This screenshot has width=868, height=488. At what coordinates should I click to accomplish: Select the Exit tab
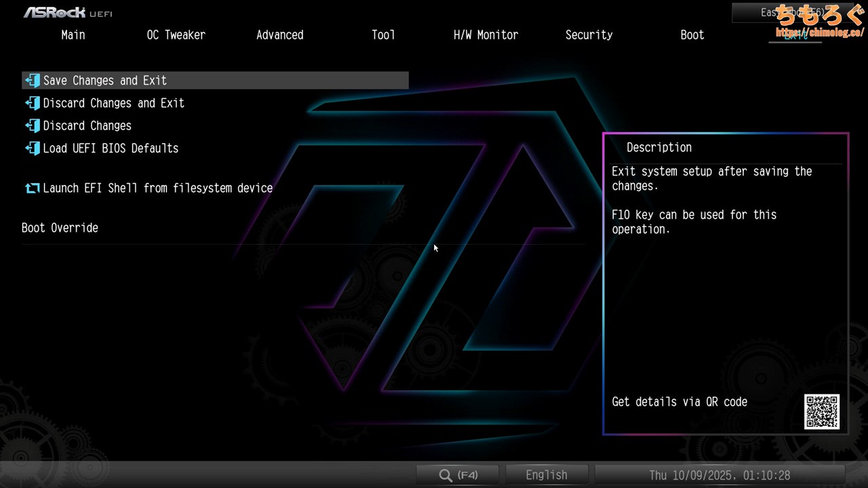(795, 36)
